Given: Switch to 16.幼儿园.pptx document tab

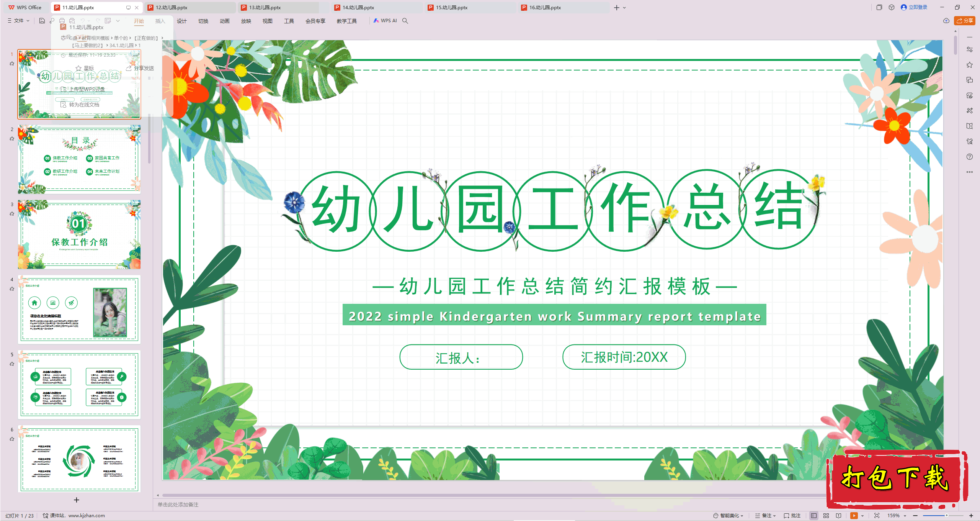Looking at the screenshot, I should pyautogui.click(x=564, y=7).
